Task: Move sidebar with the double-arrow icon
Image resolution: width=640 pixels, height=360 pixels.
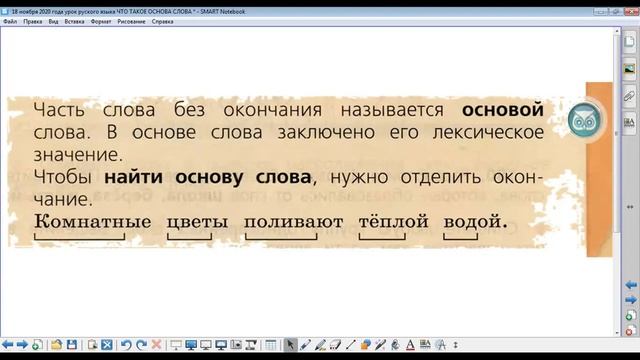Action: (630, 207)
